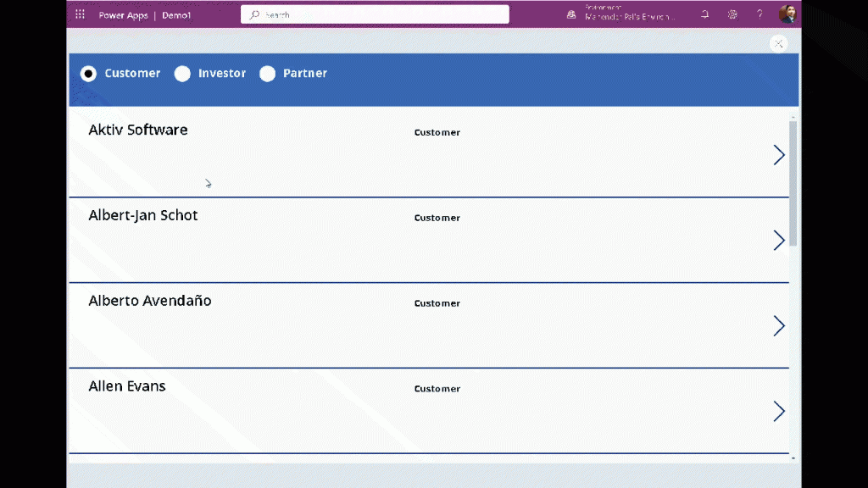
Task: Select the Aktiv Software name text
Action: click(138, 130)
